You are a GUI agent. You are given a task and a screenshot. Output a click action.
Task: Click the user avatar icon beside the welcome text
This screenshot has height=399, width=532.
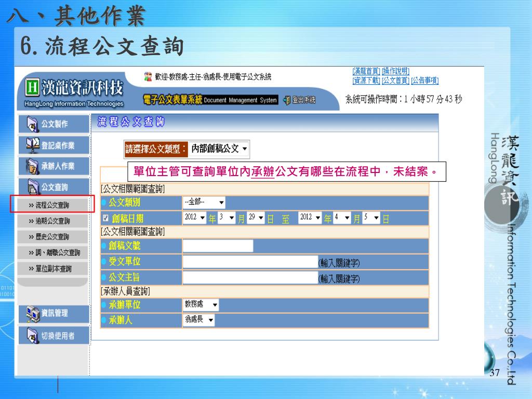coord(148,76)
